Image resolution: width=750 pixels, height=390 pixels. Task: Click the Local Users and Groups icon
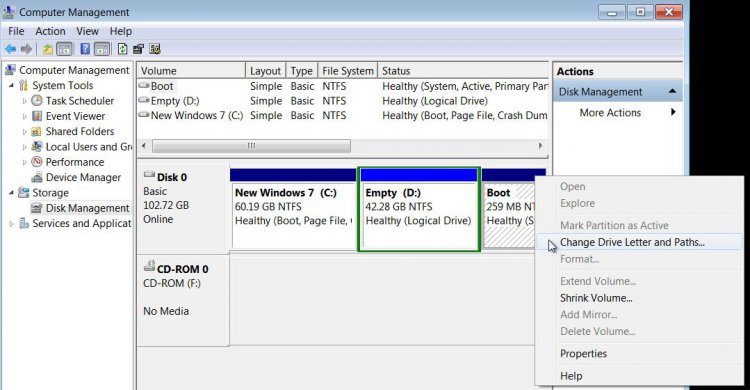click(x=37, y=146)
